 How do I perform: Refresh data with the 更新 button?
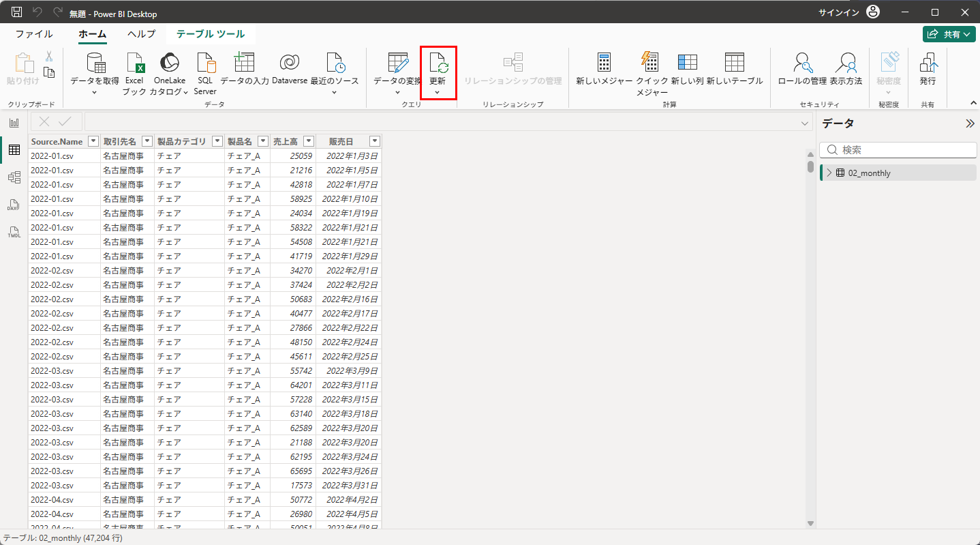(438, 74)
